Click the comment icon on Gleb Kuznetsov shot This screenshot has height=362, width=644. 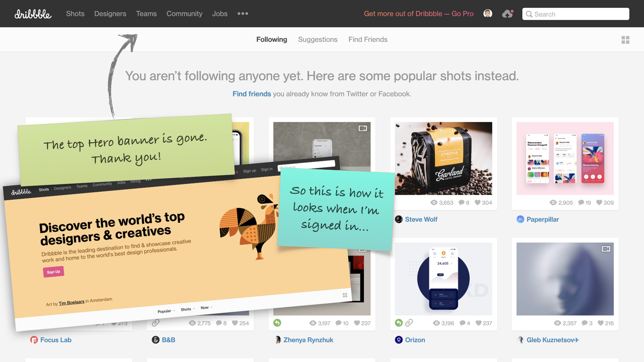(x=585, y=323)
